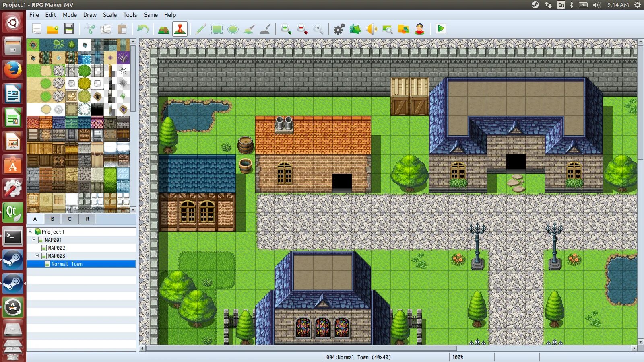Switch to Map editing mode

(x=164, y=29)
